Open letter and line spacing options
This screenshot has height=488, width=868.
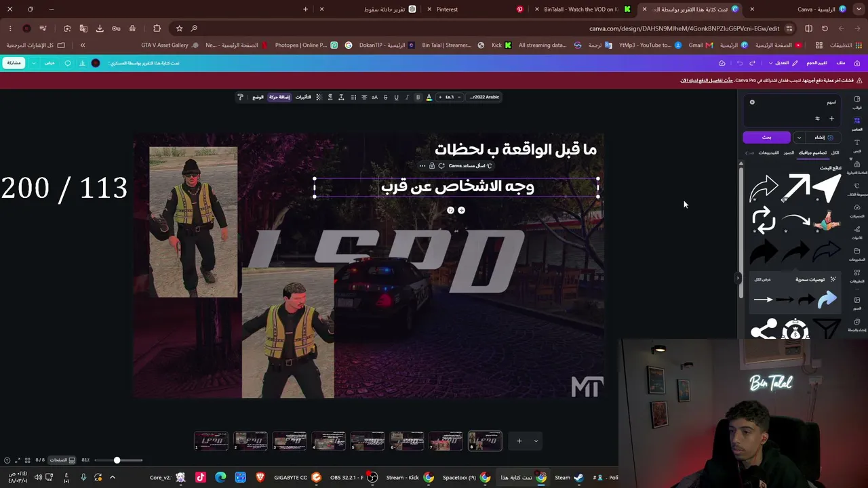pos(341,97)
